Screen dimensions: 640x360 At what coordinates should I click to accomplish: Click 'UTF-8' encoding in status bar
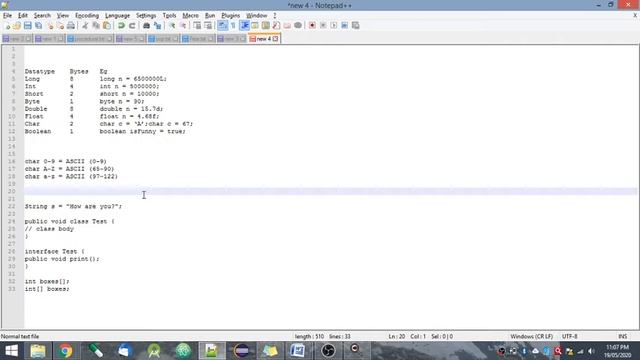(569, 337)
